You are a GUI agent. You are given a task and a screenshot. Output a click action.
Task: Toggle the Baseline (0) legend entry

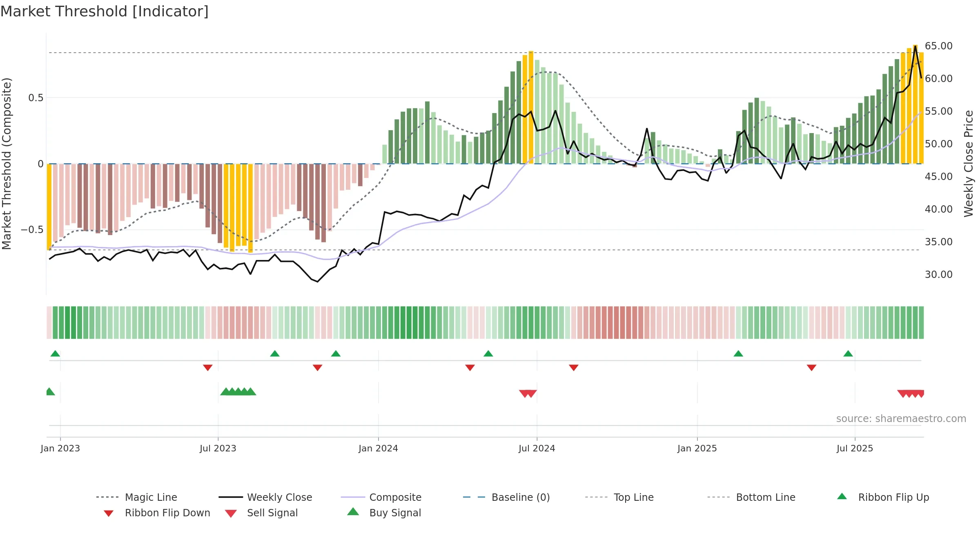click(x=506, y=497)
